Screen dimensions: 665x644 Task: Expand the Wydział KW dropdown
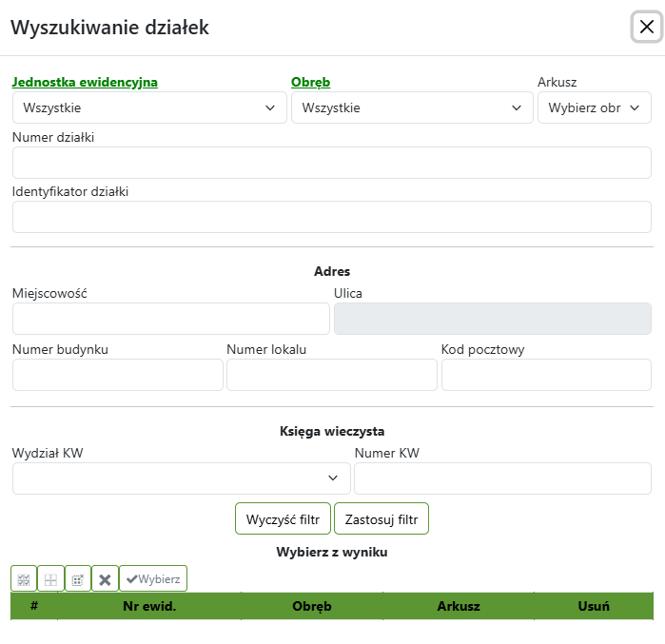(x=181, y=478)
